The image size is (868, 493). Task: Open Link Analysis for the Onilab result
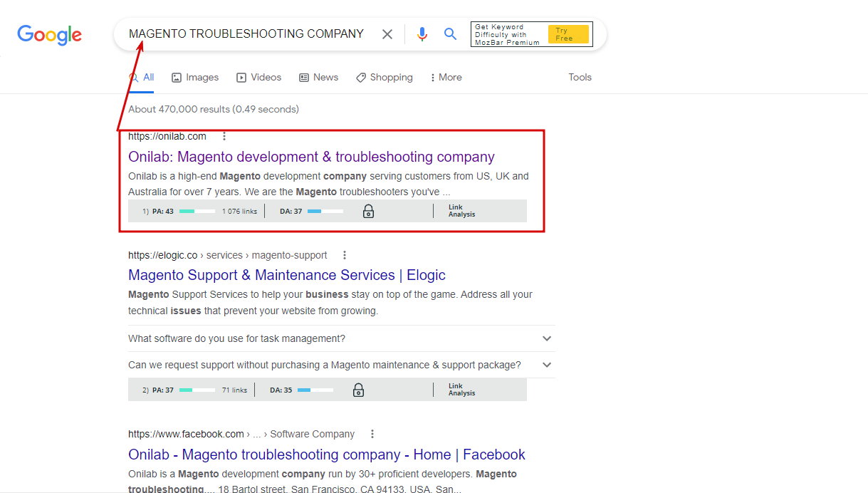(x=461, y=211)
